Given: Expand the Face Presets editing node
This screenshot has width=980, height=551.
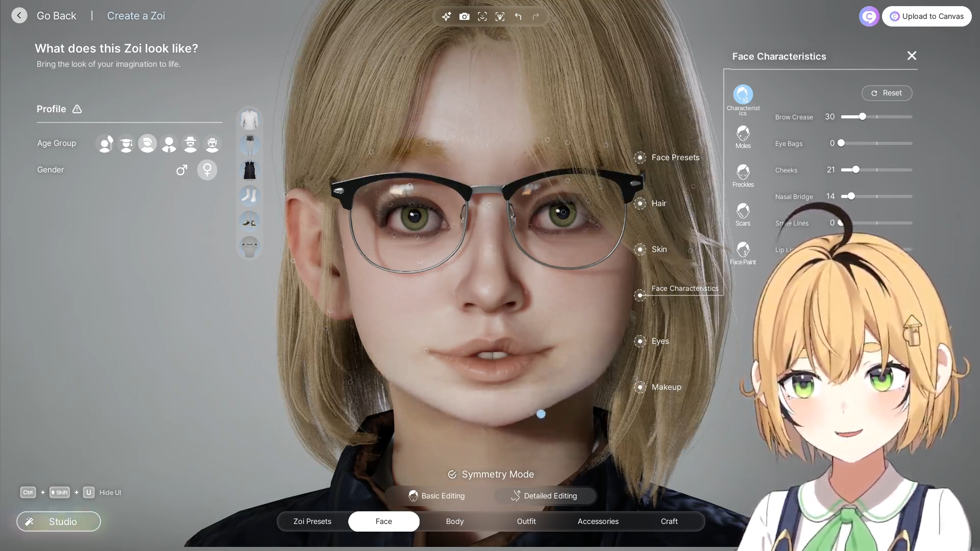Looking at the screenshot, I should 640,158.
